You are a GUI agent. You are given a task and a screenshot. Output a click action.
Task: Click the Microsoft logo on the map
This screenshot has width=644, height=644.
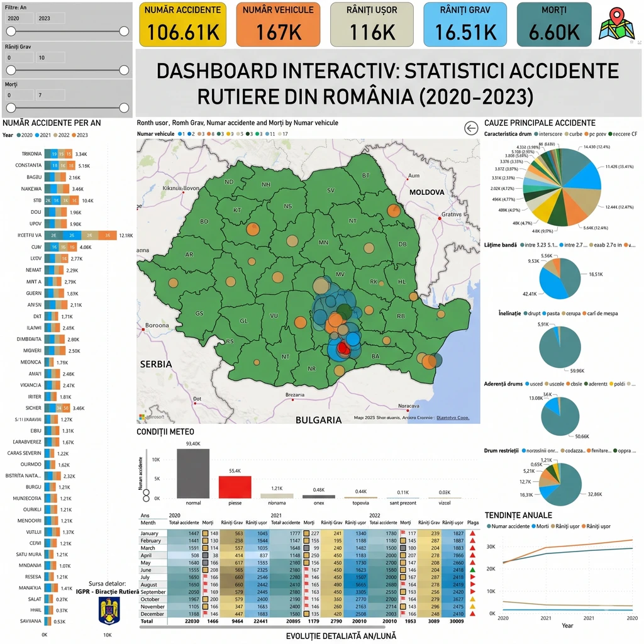pos(142,417)
